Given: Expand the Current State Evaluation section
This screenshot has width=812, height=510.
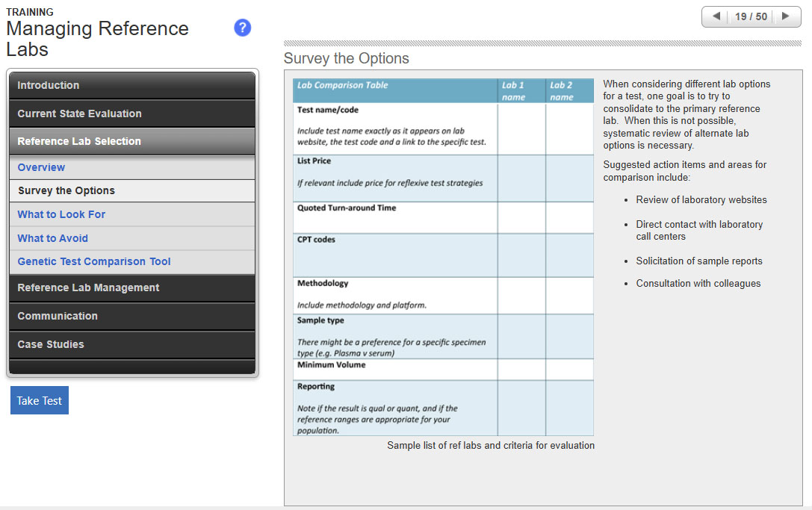Looking at the screenshot, I should click(132, 113).
